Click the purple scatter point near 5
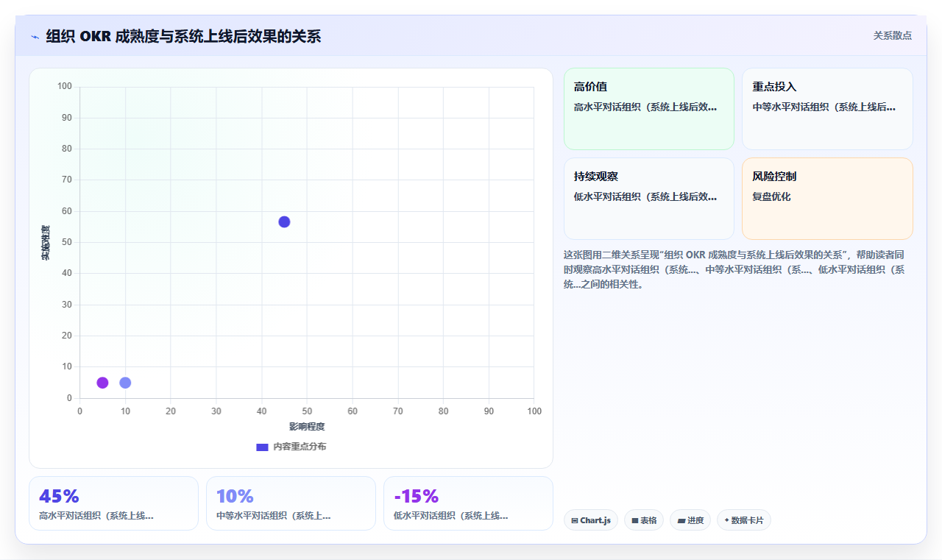The width and height of the screenshot is (942, 560). tap(102, 383)
